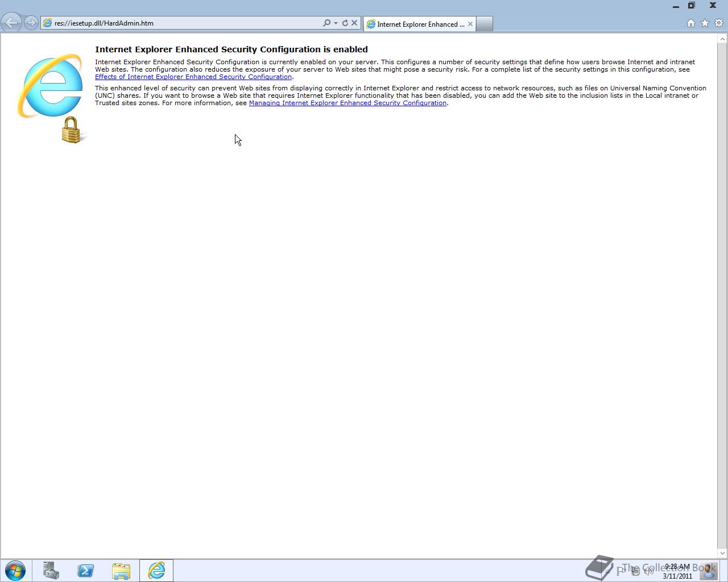Open Favorites with the star icon
728x582 pixels.
705,23
